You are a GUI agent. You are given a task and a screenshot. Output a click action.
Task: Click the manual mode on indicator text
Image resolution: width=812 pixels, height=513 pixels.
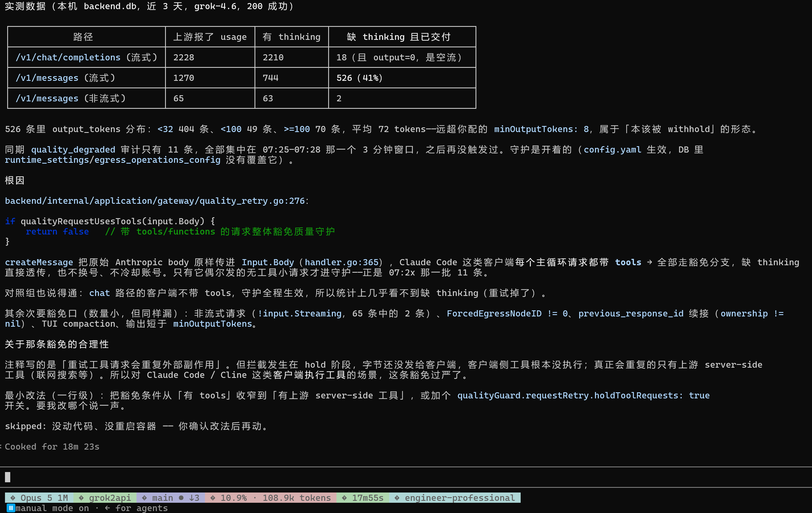pos(52,508)
